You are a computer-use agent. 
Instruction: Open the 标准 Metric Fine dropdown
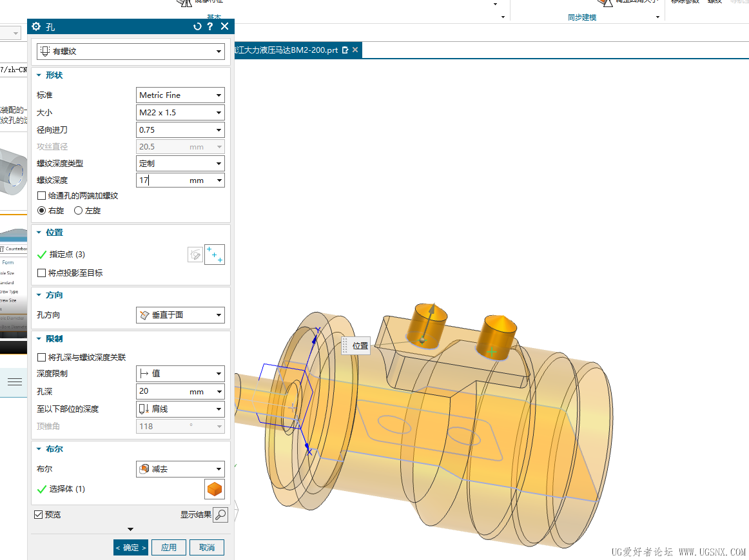180,95
